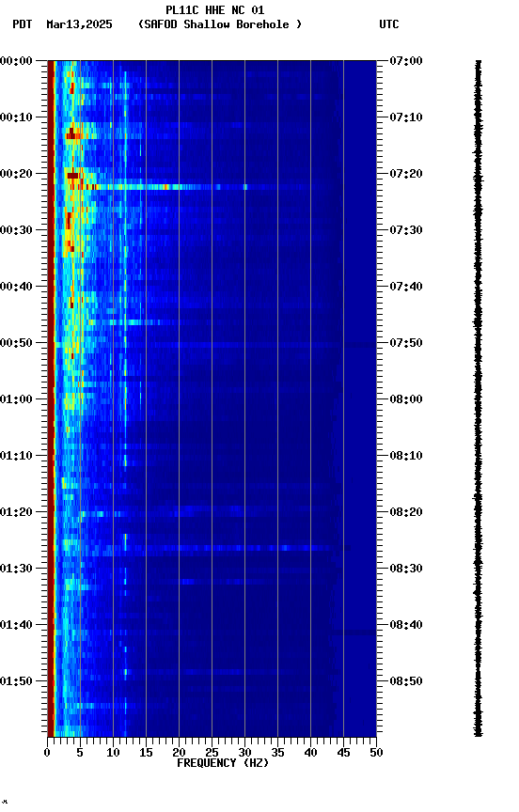
Task: Click the 08:40 UTC time label
Action: [406, 626]
